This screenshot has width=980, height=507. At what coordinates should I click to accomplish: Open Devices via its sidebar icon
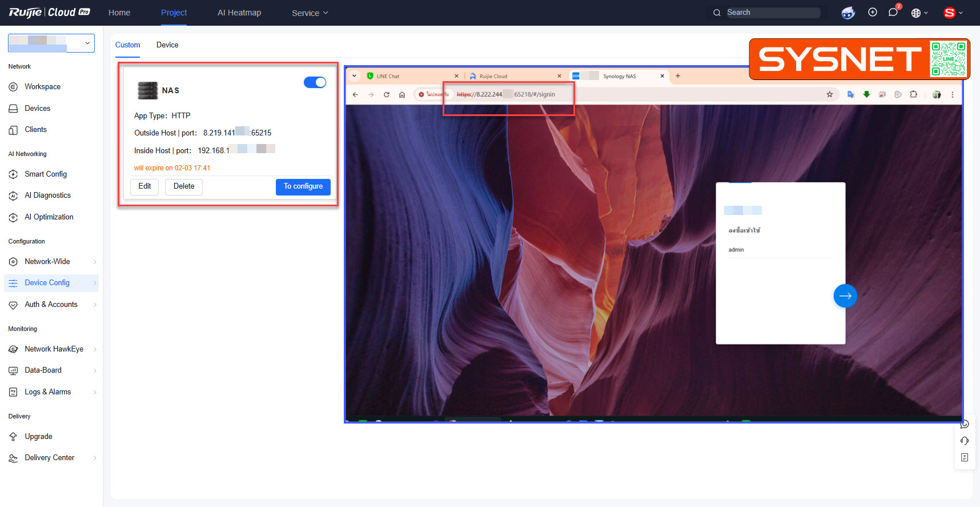(x=13, y=109)
